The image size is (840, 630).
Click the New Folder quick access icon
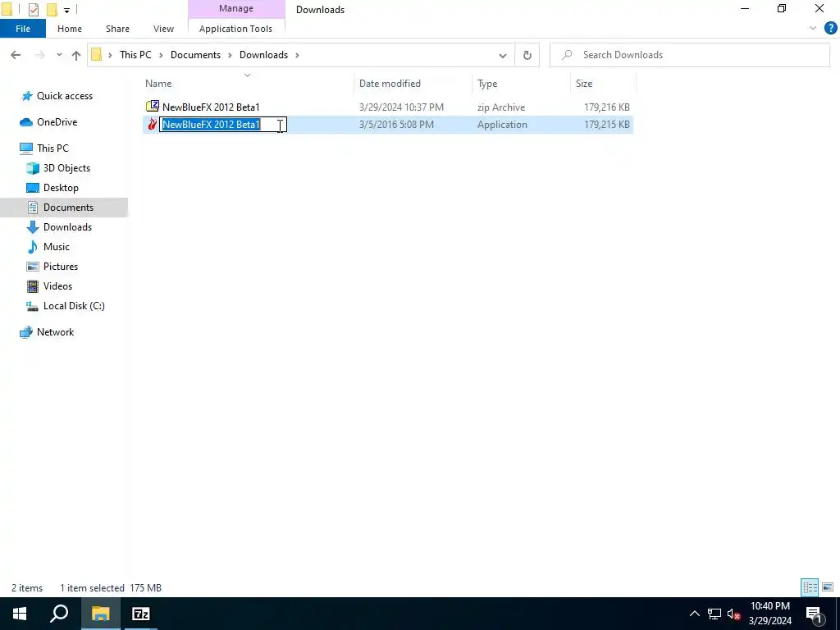[52, 10]
